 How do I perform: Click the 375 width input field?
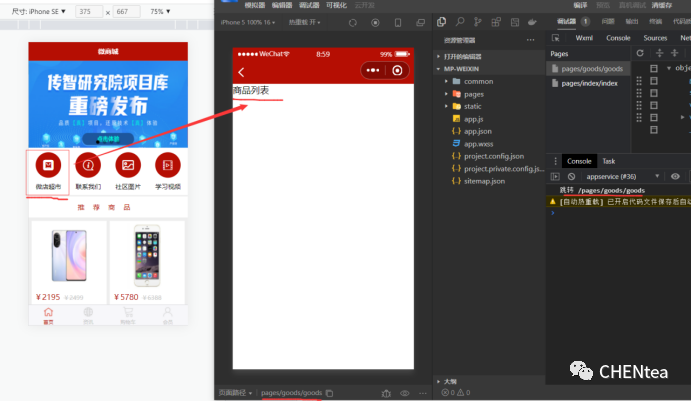click(x=89, y=11)
